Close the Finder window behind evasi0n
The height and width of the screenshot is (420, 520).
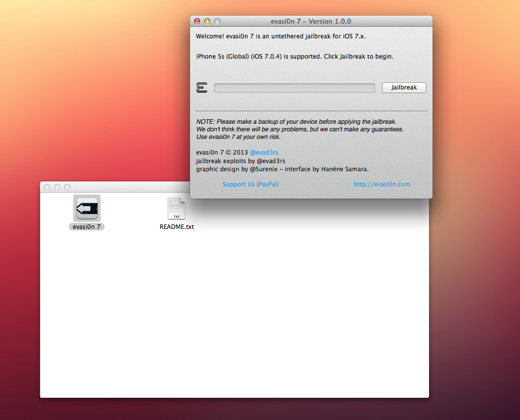point(47,187)
